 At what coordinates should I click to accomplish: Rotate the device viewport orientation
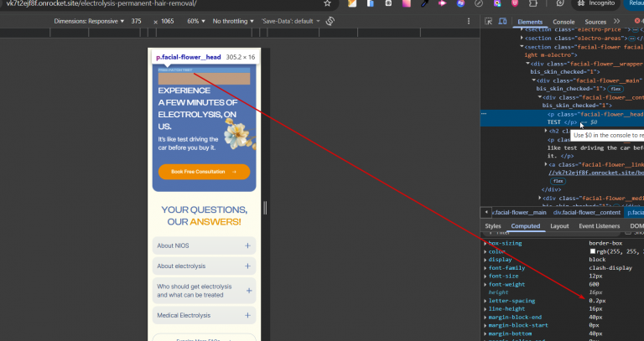click(x=330, y=21)
